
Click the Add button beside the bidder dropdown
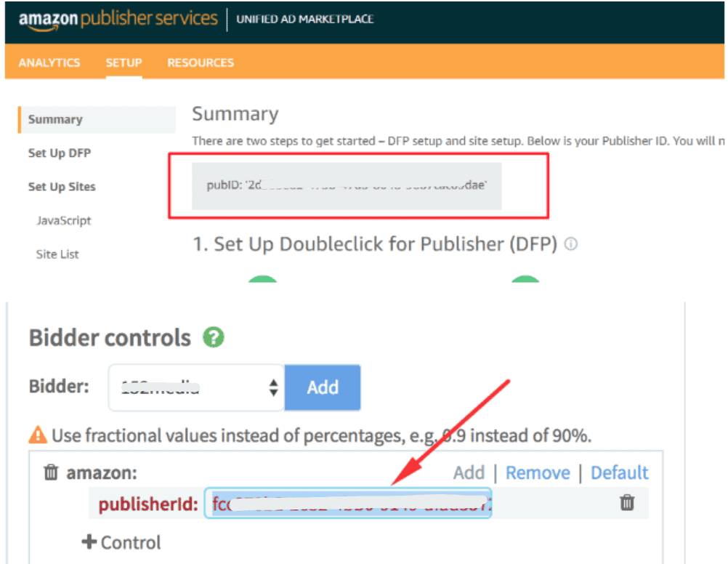click(x=323, y=387)
